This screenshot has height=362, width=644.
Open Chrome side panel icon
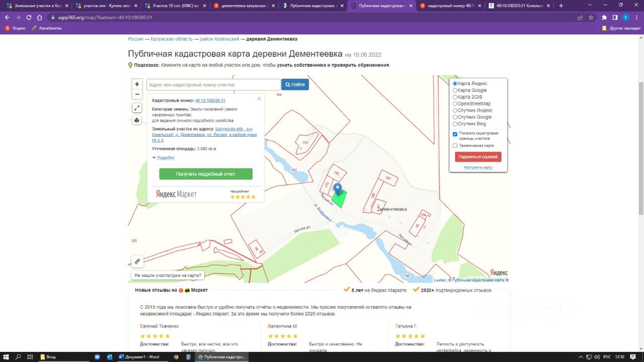pos(615,17)
